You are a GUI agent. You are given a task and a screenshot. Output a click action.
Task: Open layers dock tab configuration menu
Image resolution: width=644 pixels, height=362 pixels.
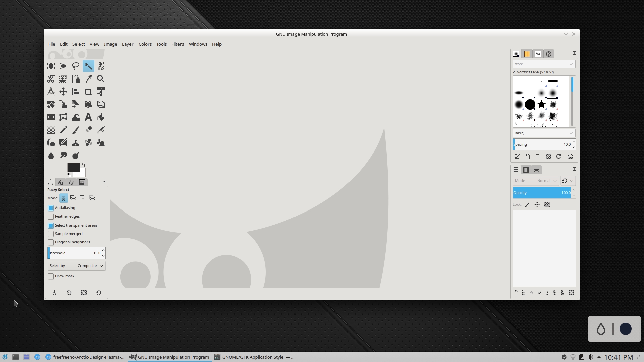(x=574, y=169)
